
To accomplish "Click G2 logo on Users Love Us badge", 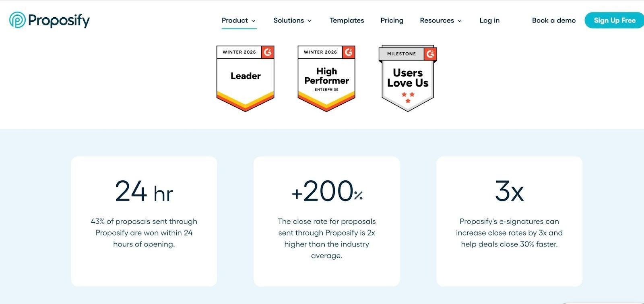I will [430, 54].
